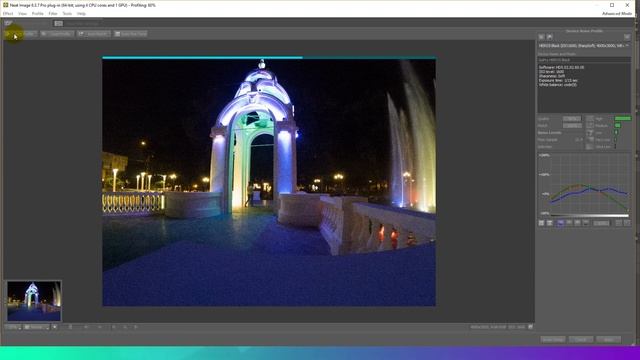Toggle the Very Low noise level icon
This screenshot has height=360, width=640.
click(x=590, y=140)
